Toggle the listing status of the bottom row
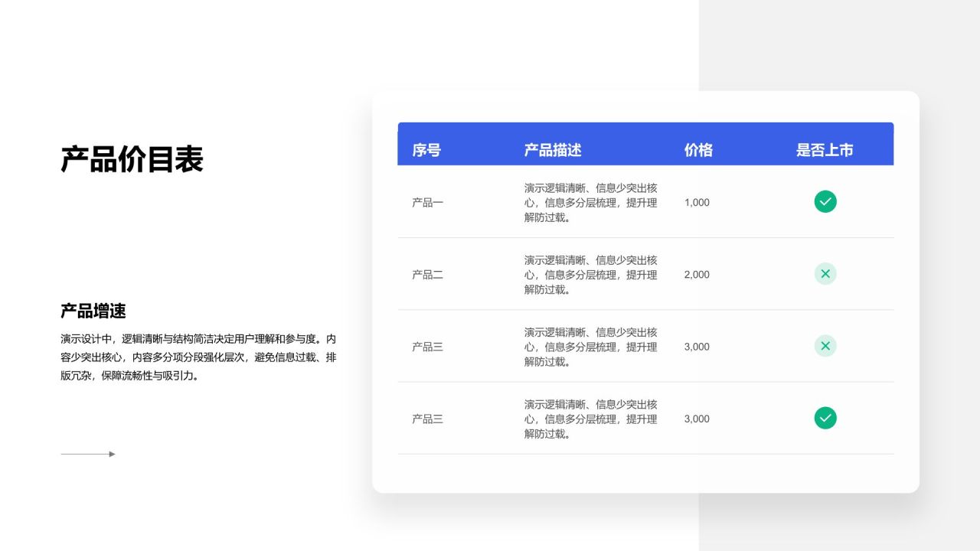The image size is (980, 551). tap(825, 418)
